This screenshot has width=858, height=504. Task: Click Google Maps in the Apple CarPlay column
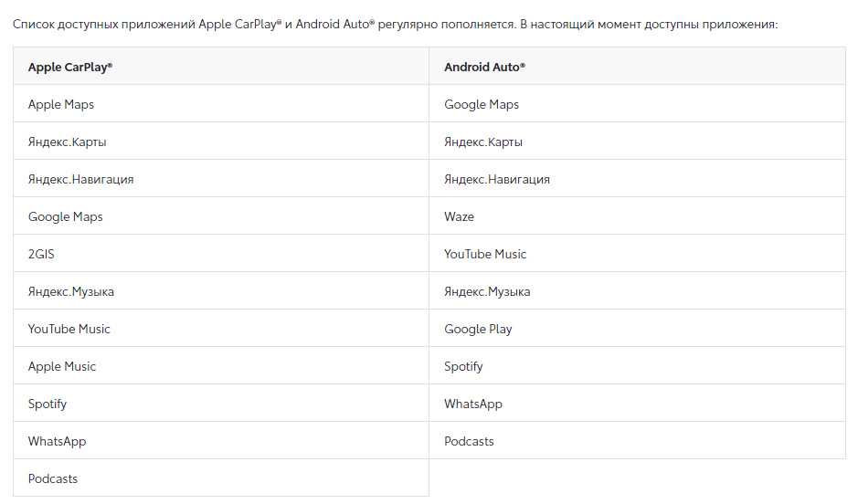(66, 216)
